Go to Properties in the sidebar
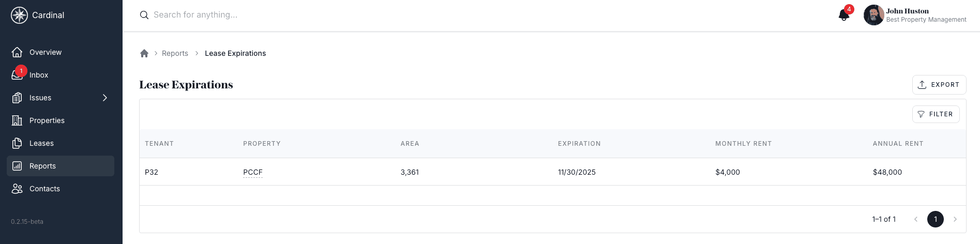 (x=47, y=120)
